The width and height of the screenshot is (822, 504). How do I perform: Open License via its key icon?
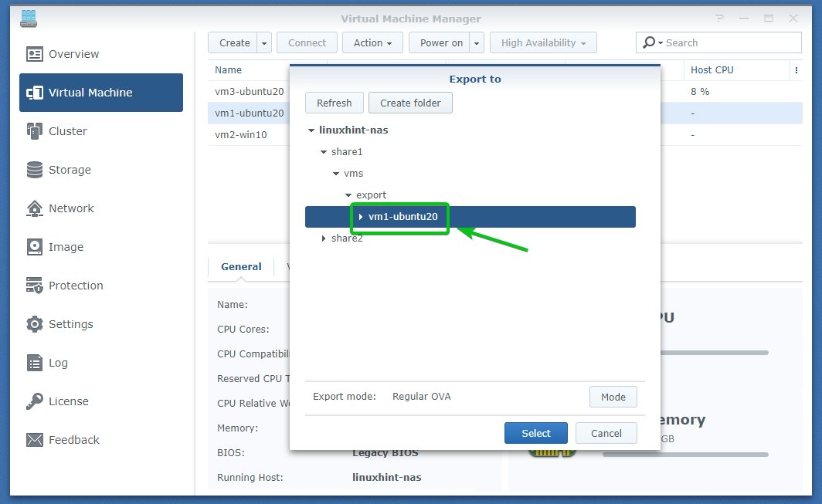tap(35, 401)
